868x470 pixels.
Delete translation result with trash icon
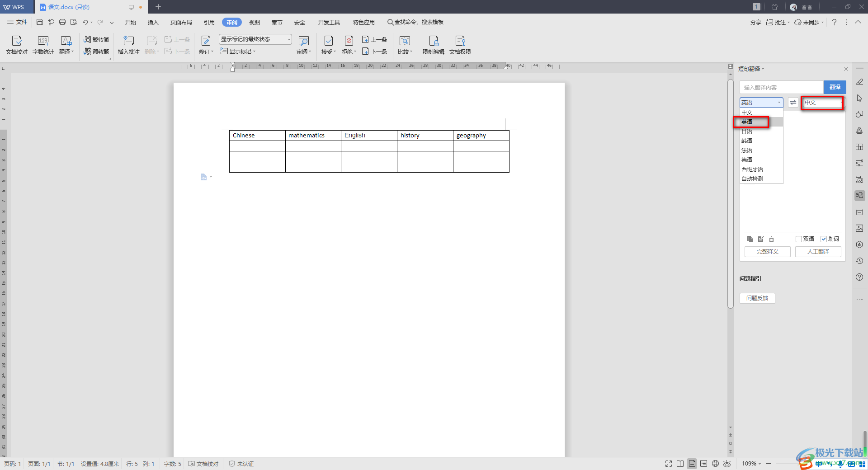point(772,239)
